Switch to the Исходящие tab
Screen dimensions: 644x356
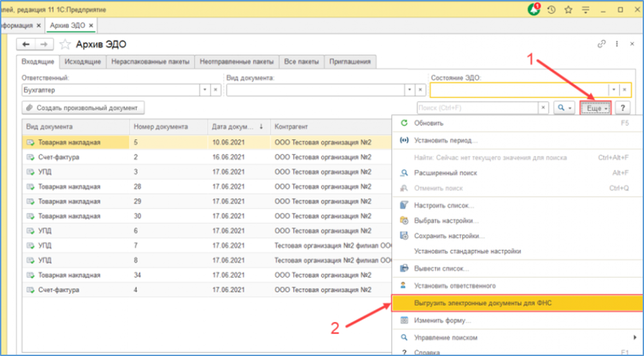click(82, 62)
